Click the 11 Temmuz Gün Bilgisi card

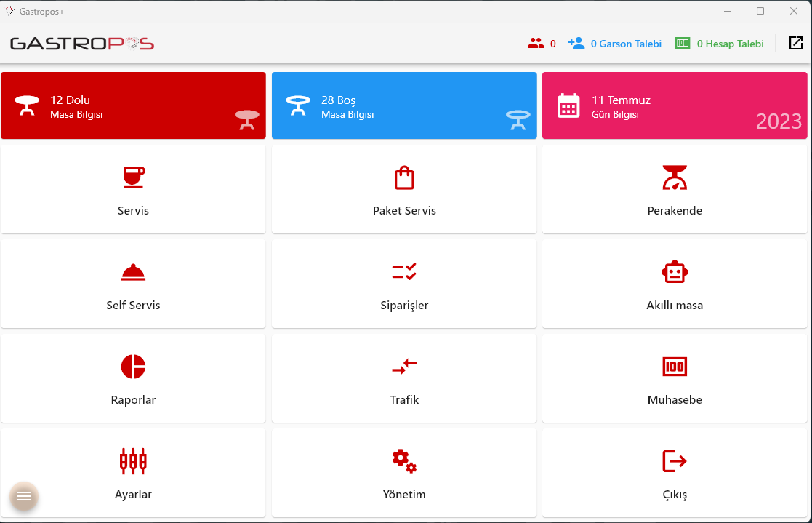(x=675, y=105)
